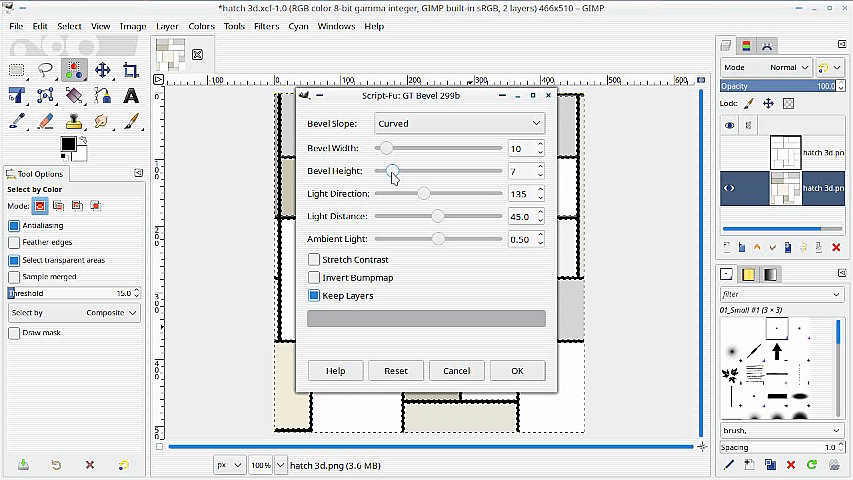Viewport: 853px width, 480px height.
Task: Open Tool Options panel menu arrow
Action: pos(139,173)
